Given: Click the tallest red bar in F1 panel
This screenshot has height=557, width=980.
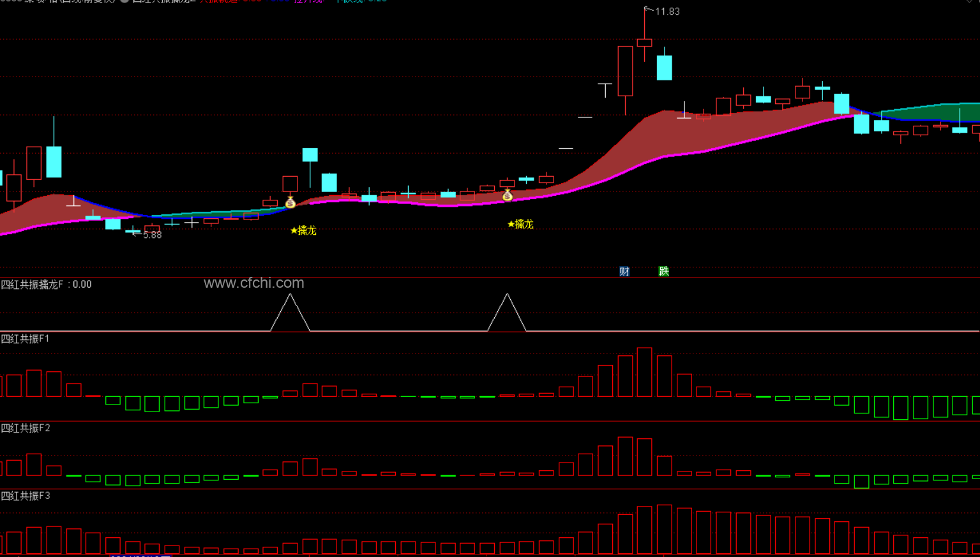Looking at the screenshot, I should [645, 372].
